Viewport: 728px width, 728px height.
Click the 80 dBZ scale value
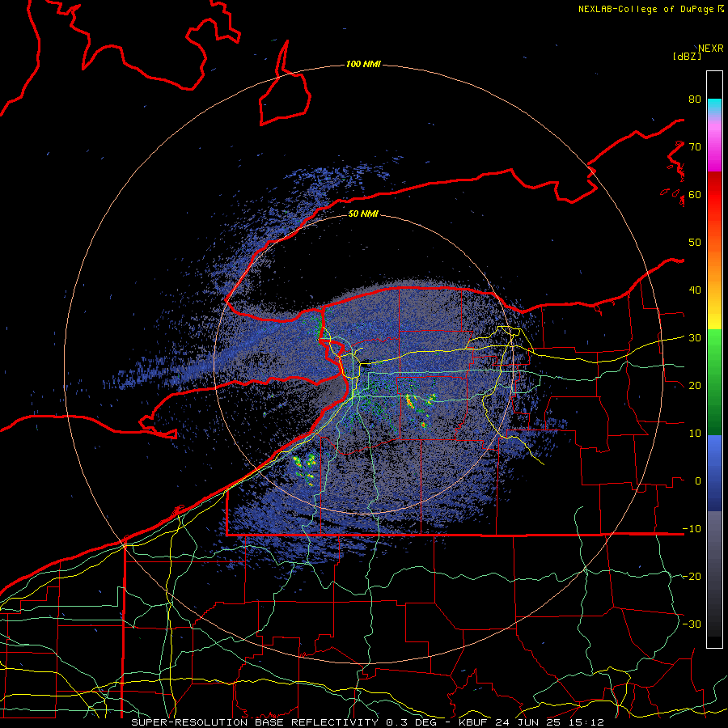coord(695,99)
